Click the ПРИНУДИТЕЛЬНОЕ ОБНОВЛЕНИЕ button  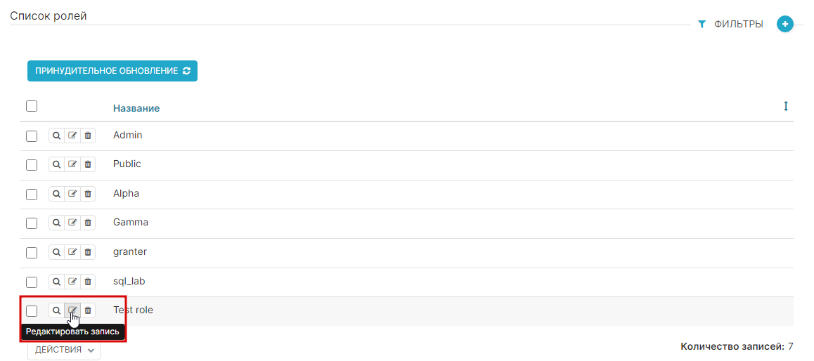click(x=112, y=71)
